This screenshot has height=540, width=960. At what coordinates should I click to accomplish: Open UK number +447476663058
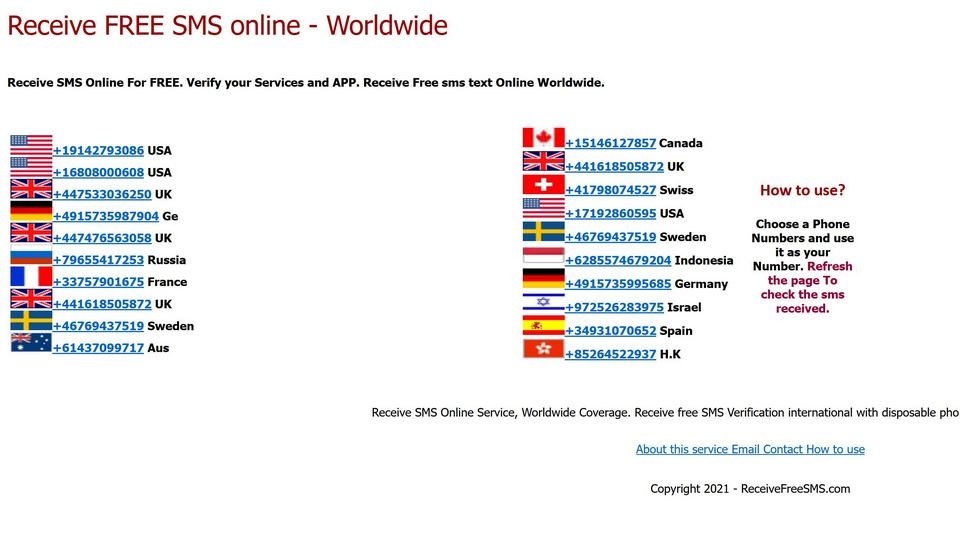tap(102, 238)
